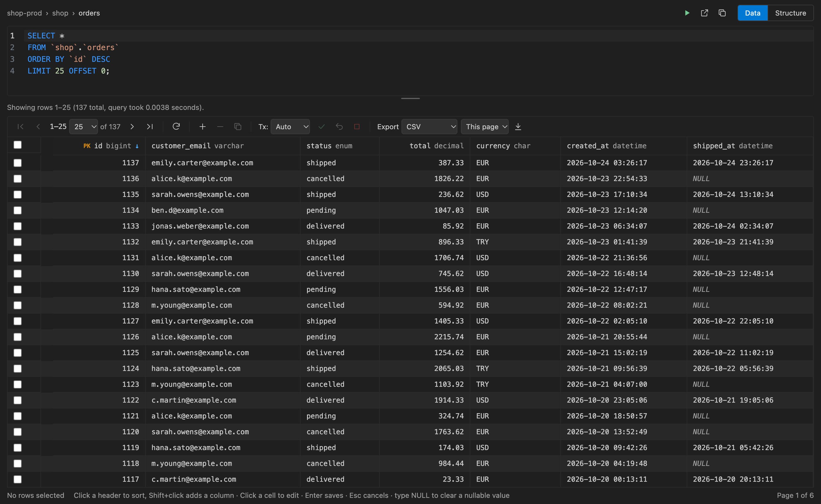This screenshot has width=821, height=504.
Task: Sort by the shipped_at datetime header
Action: pos(750,146)
